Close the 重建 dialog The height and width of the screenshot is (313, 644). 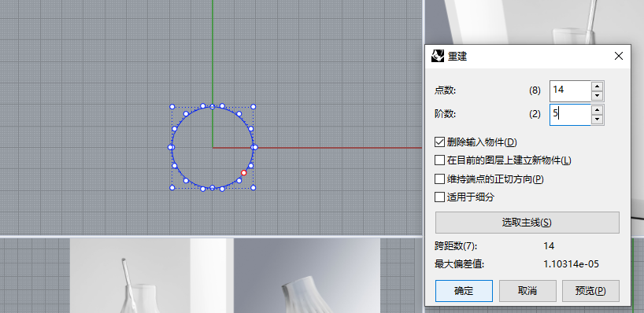(x=619, y=56)
